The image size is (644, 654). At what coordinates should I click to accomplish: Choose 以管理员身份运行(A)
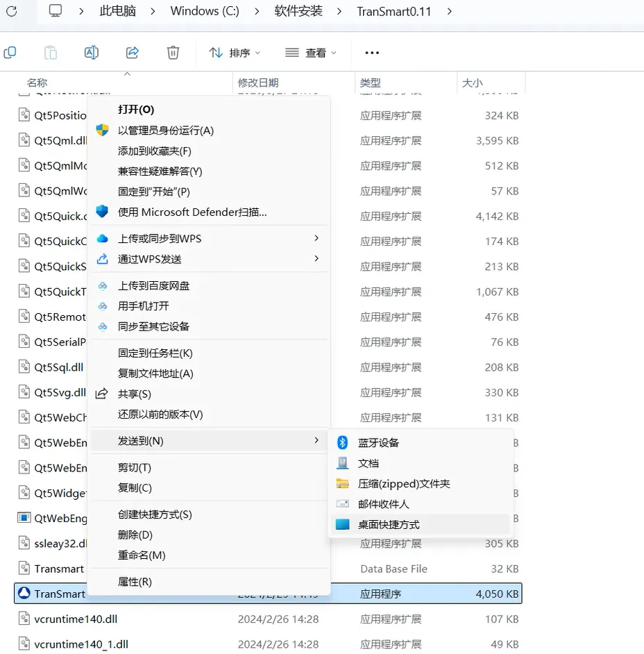[209, 131]
